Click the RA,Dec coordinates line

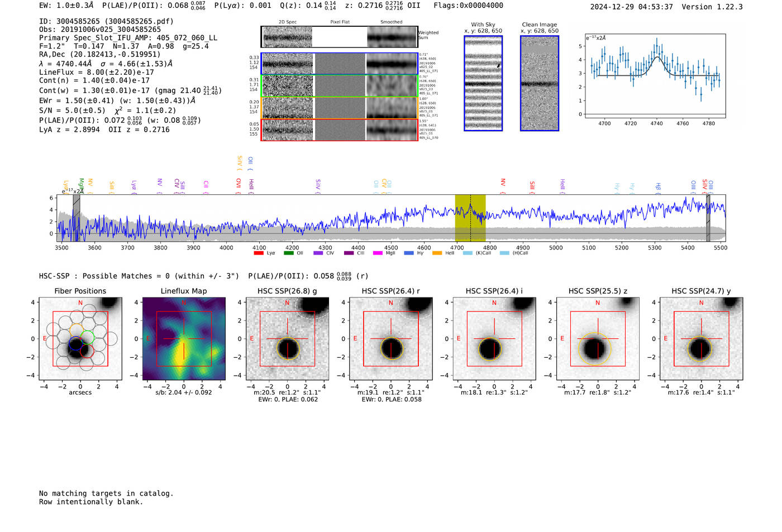tap(99, 54)
